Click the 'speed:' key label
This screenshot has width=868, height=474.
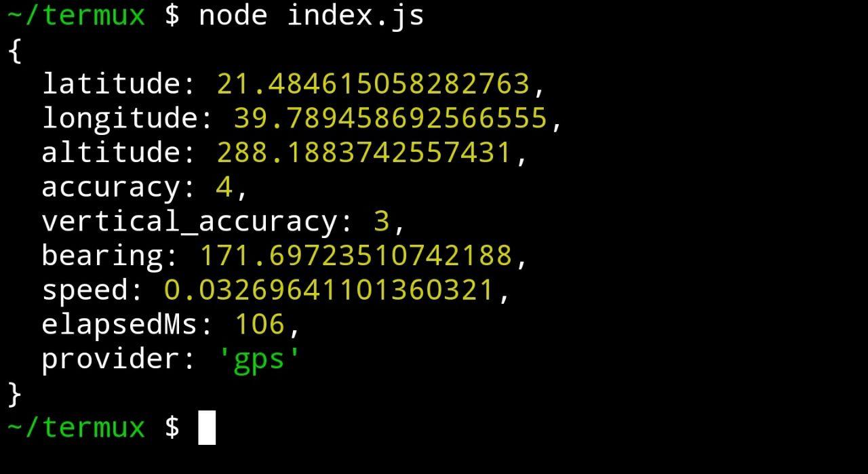(93, 292)
